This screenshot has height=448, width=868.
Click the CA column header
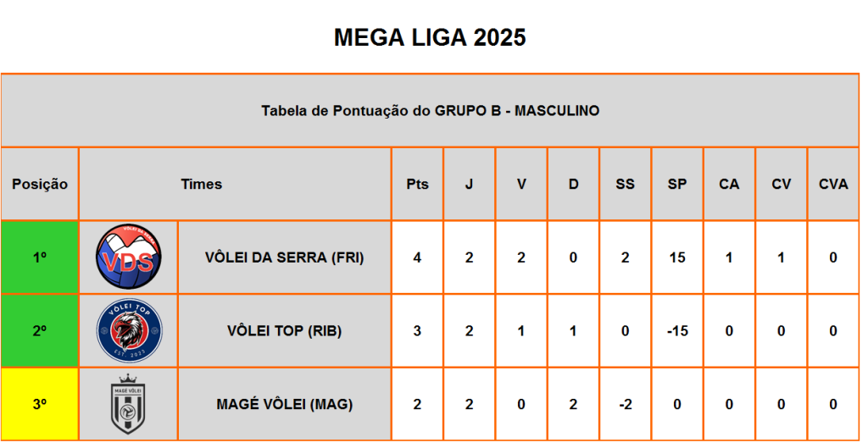point(730,184)
